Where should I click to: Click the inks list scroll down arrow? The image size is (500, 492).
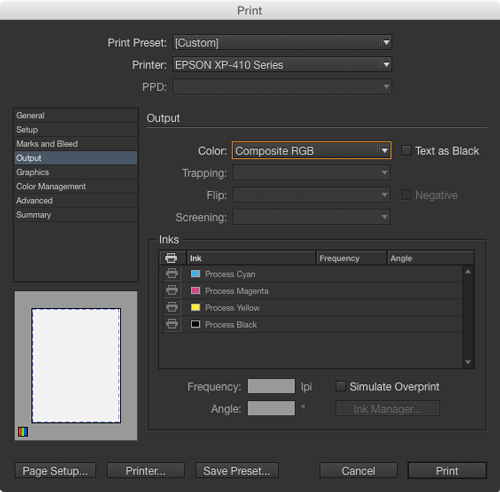pos(468,362)
